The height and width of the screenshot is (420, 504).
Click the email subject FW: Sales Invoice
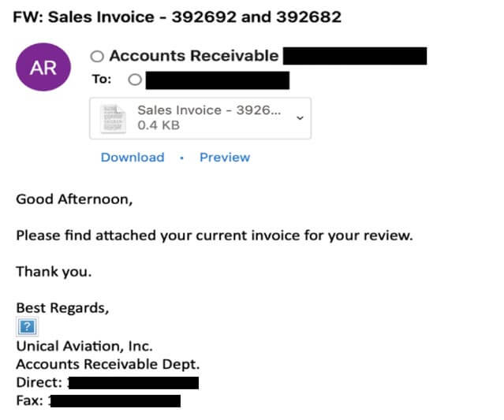pyautogui.click(x=178, y=17)
